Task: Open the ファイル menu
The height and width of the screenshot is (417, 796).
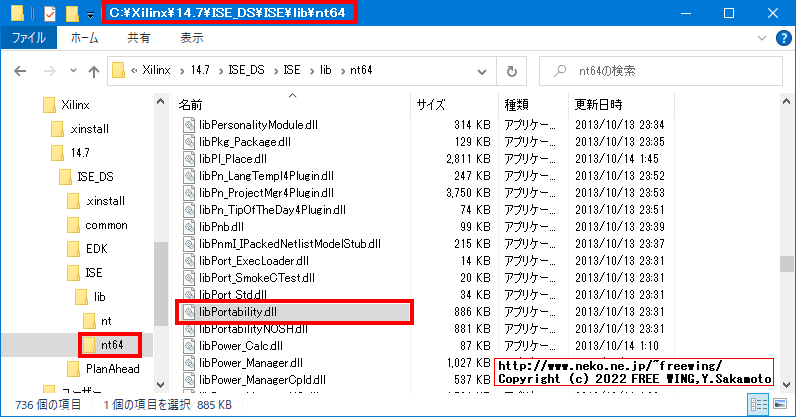Action: coord(29,38)
